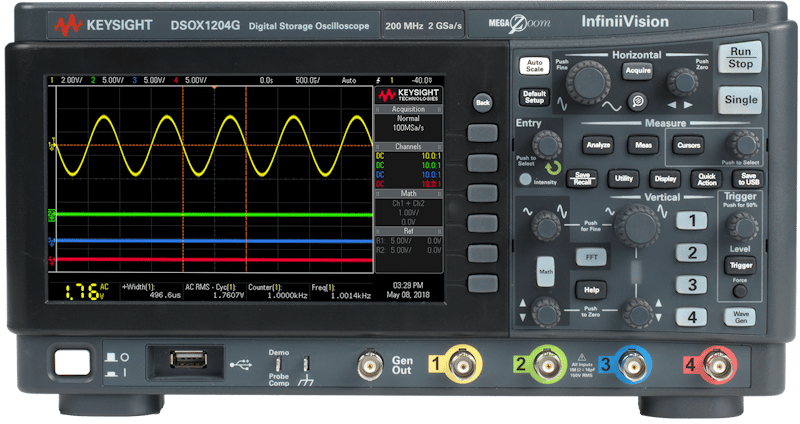Open the Analyze menu key
800x424 pixels.
[x=598, y=145]
